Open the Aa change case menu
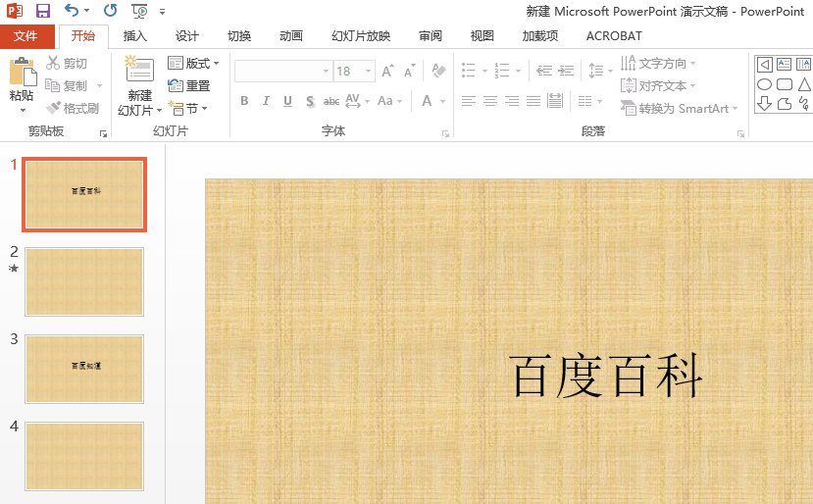 pos(390,101)
